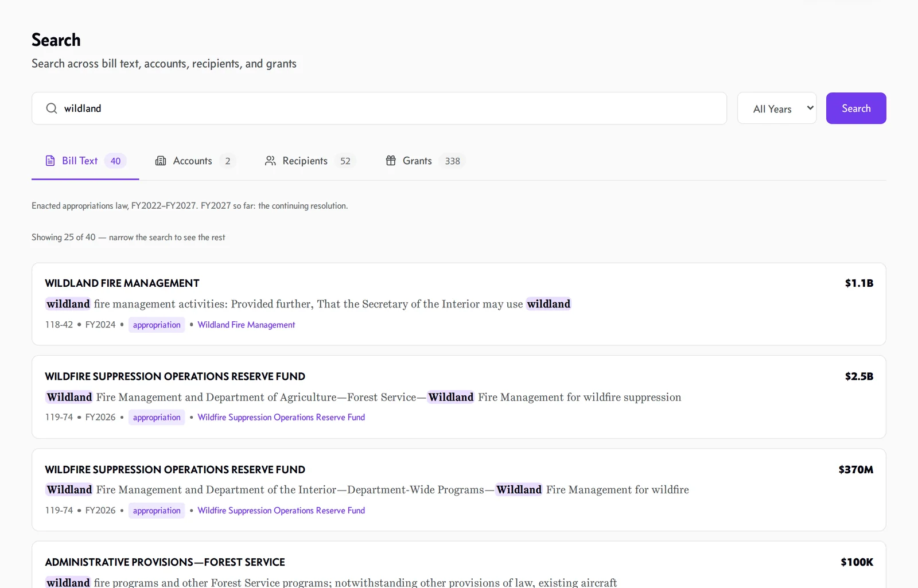Switch to the Grants tab
Image resolution: width=918 pixels, height=588 pixels.
coord(425,161)
